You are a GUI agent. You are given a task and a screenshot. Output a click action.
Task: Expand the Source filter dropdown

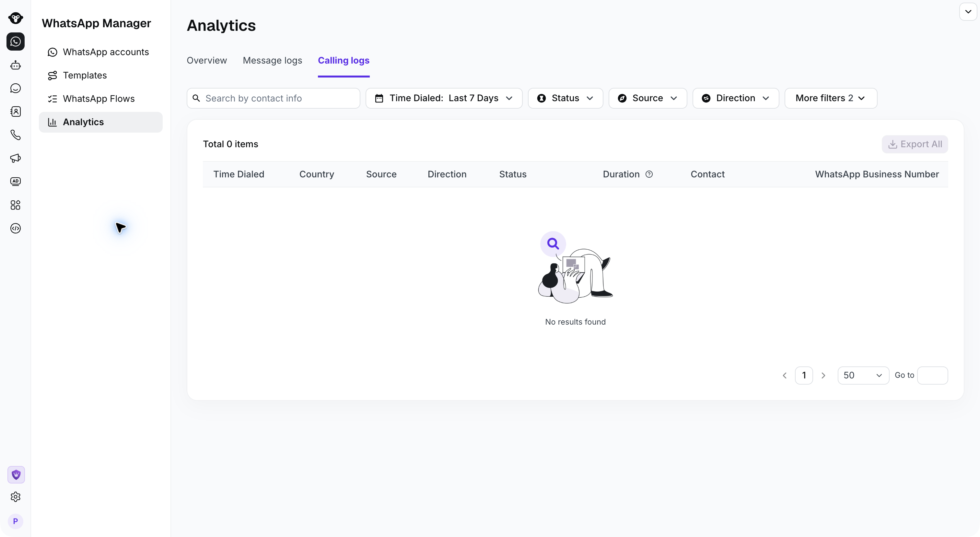[x=647, y=98]
